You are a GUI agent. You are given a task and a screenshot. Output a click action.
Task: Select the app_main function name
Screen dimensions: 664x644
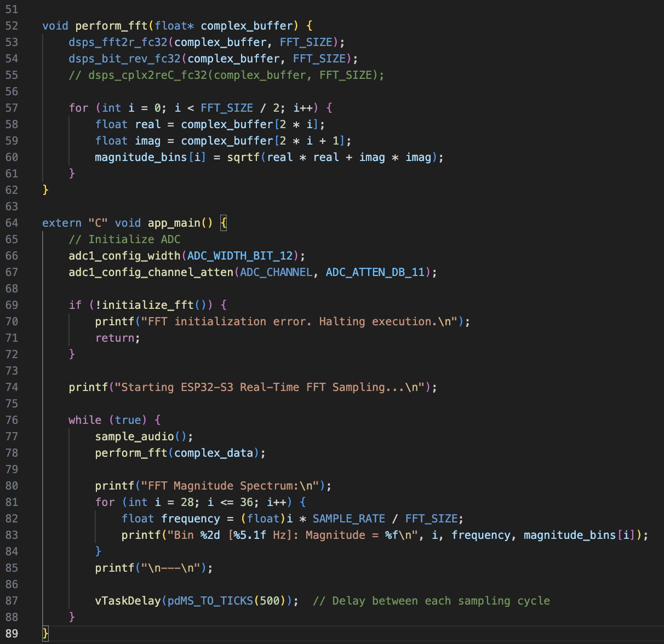click(x=174, y=223)
